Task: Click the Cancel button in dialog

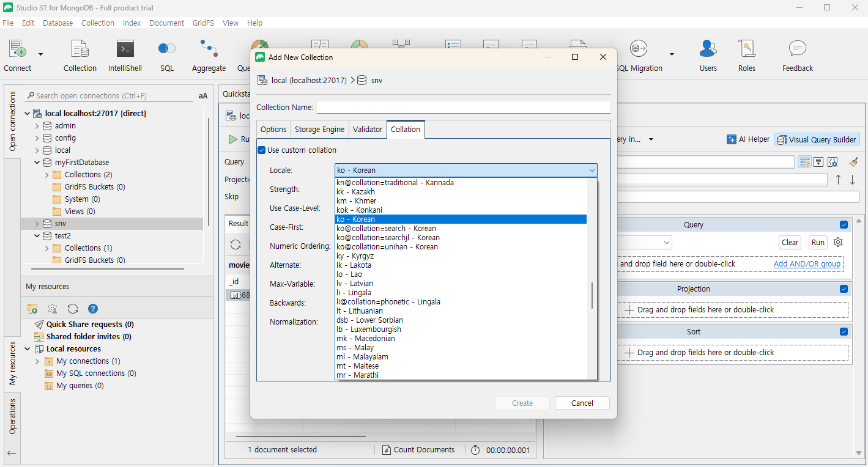Action: pos(582,403)
